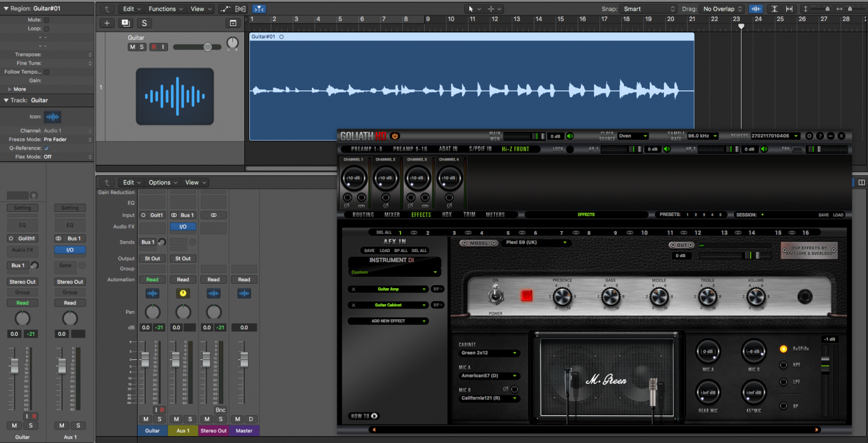Click the automation curve icon in toolbar
Image resolution: width=868 pixels, height=443 pixels.
tap(225, 9)
